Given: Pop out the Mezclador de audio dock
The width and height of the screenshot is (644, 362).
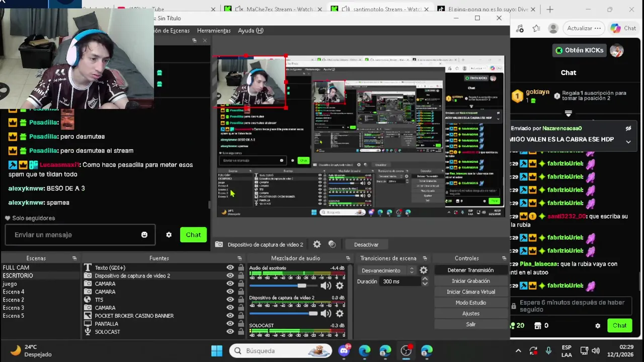Looking at the screenshot, I should click(348, 258).
